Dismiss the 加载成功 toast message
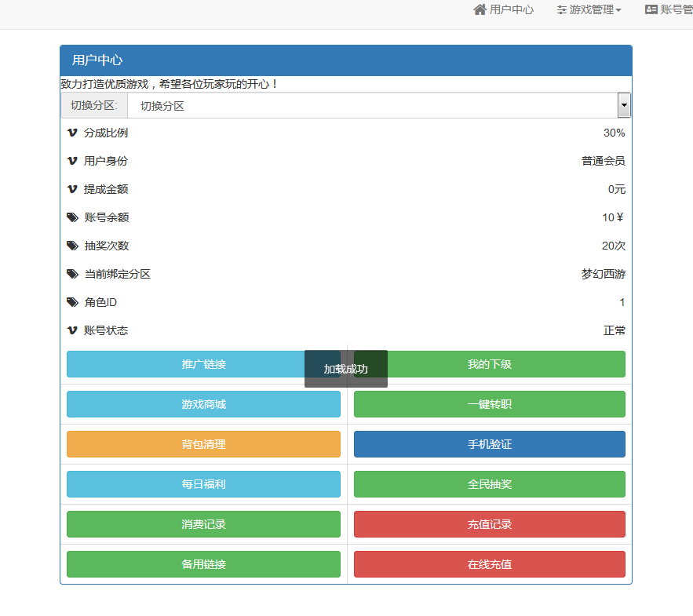 (x=346, y=369)
